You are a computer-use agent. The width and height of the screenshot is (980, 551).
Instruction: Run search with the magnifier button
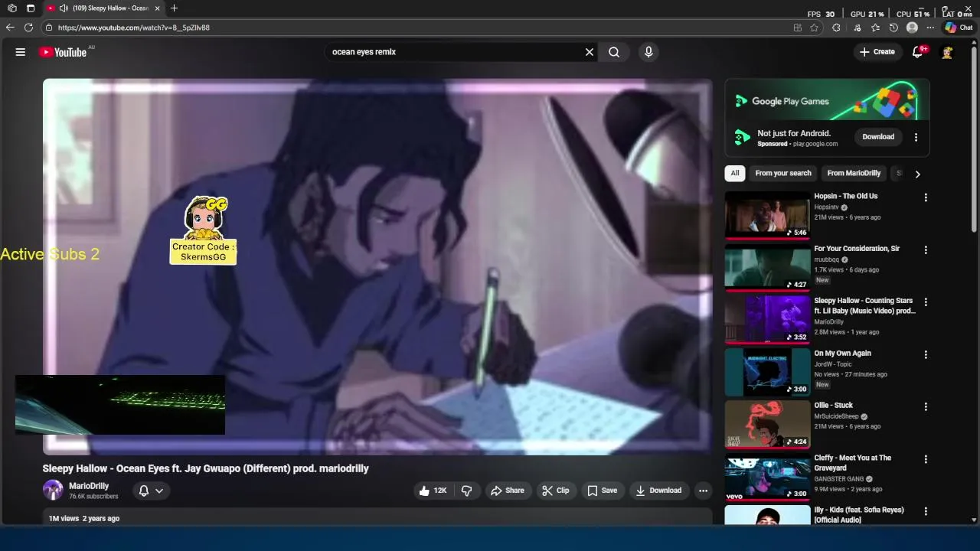point(614,52)
